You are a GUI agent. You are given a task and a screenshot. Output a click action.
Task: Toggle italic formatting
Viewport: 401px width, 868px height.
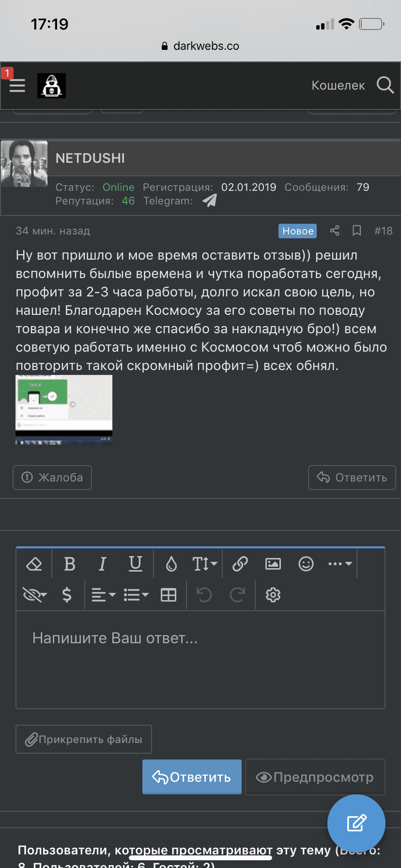point(103,564)
